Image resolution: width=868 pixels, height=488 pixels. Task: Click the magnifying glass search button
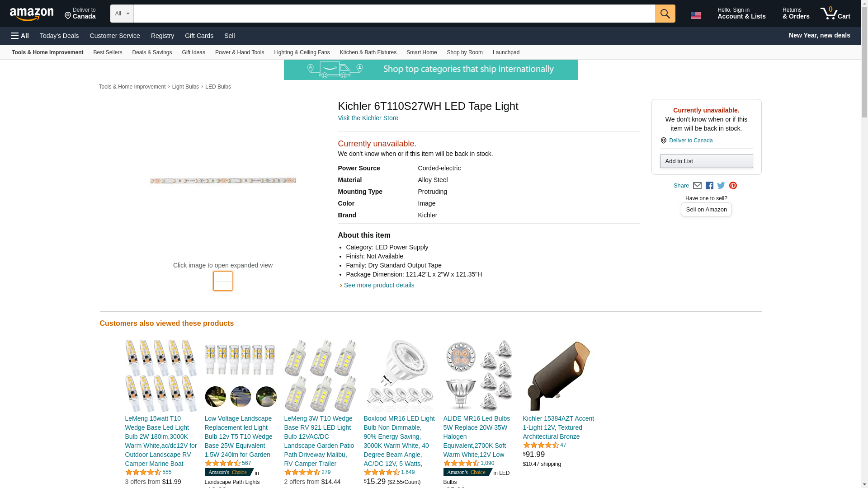pos(665,14)
